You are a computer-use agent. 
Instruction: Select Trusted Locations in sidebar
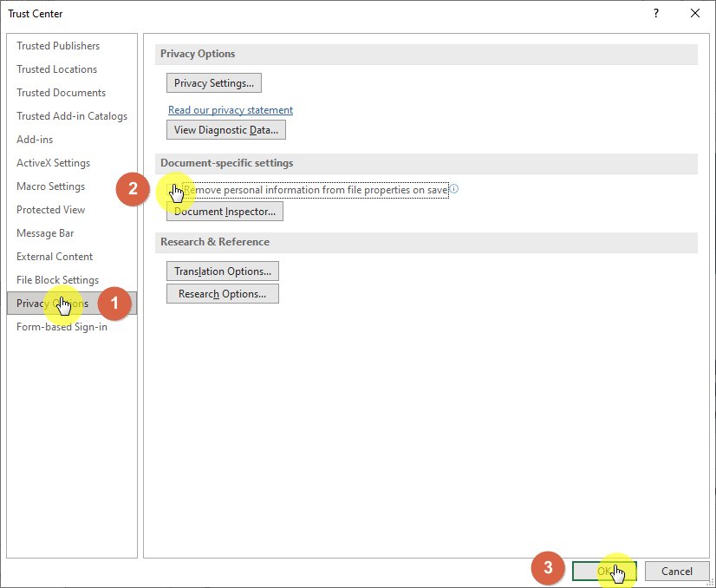(56, 69)
